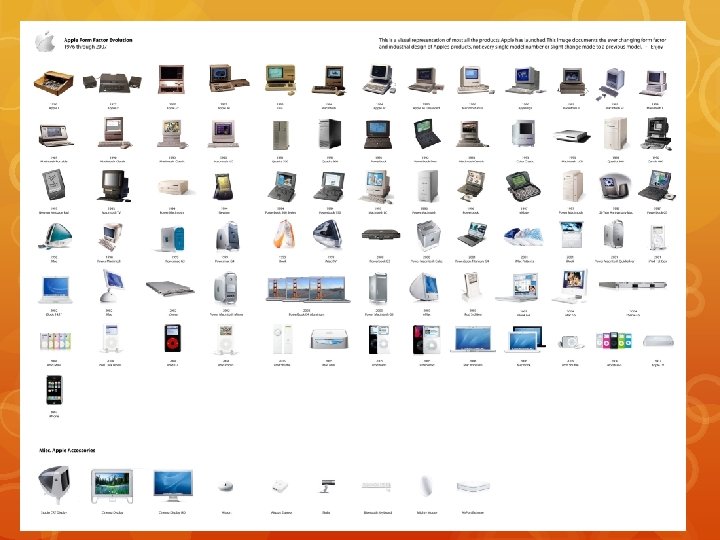720x540 pixels.
Task: Select the iMac G4 with swivel-arm display
Action: pos(112,286)
